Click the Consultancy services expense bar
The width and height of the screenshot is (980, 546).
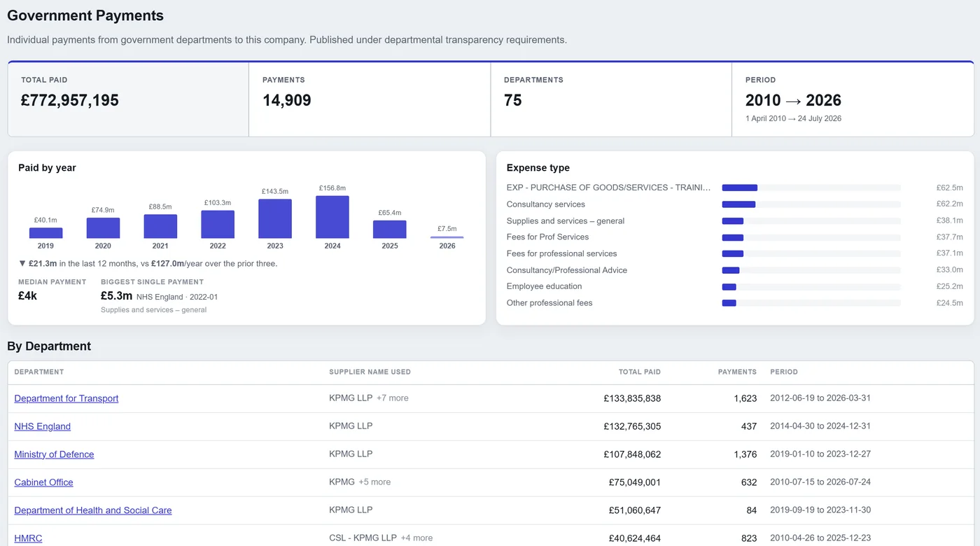(738, 204)
